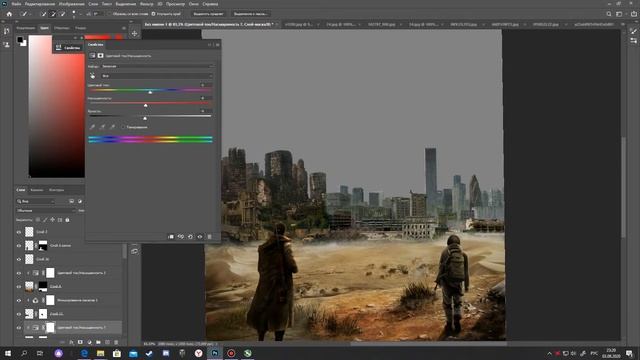Delete adjustment layer from Properties panel
This screenshot has height=360, width=640.
(210, 237)
